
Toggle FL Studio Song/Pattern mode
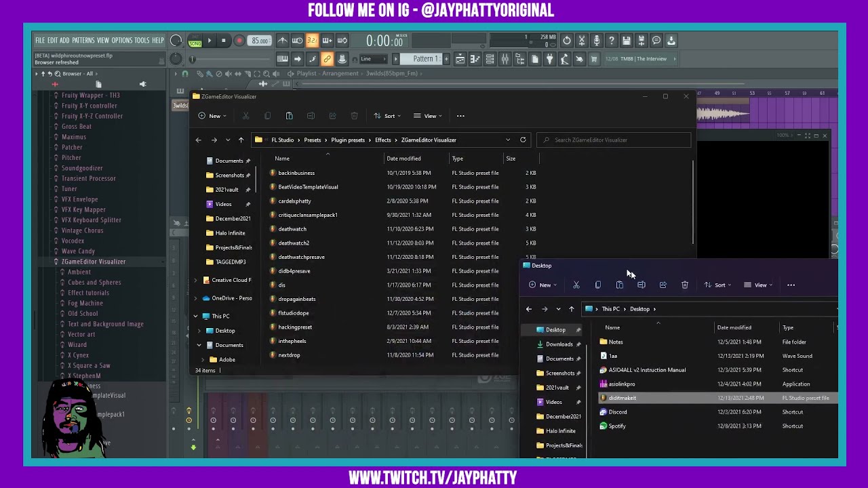(x=195, y=41)
